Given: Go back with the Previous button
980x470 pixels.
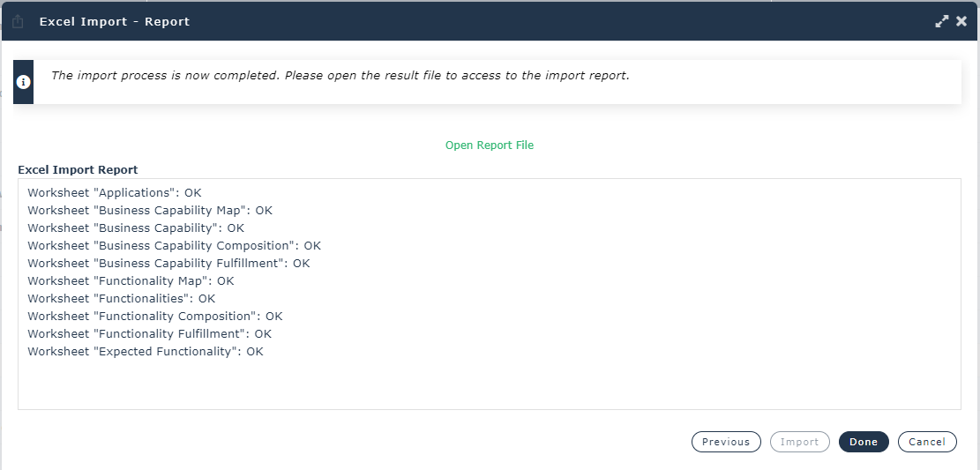Looking at the screenshot, I should (x=726, y=442).
